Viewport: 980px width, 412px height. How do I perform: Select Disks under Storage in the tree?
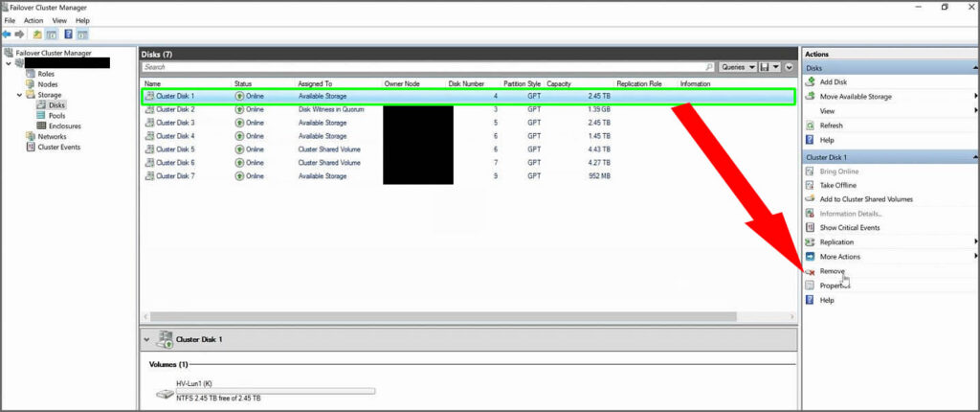(x=56, y=105)
